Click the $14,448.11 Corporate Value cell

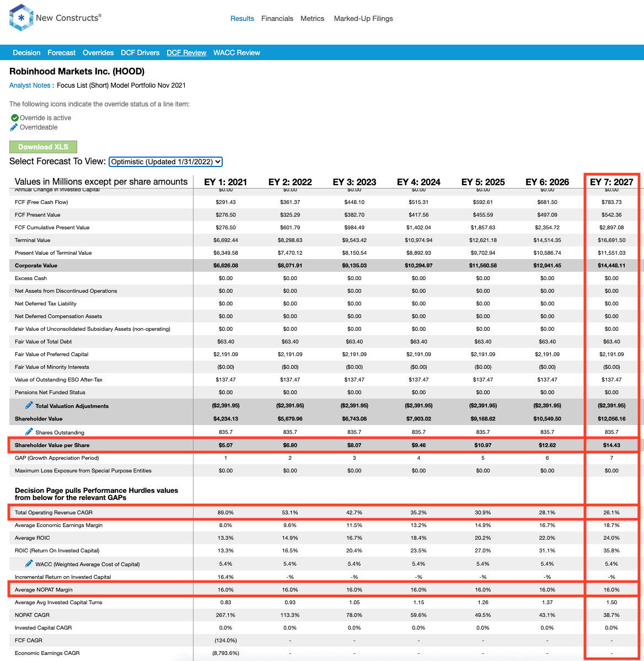coord(611,266)
